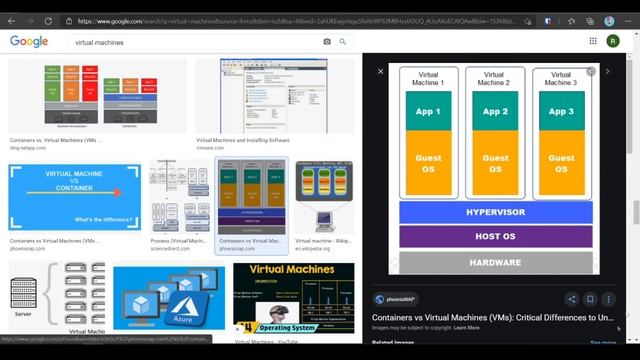640x360 pixels.
Task: Open the sciencedirect process virtual machine thumbnail
Action: pos(180,196)
